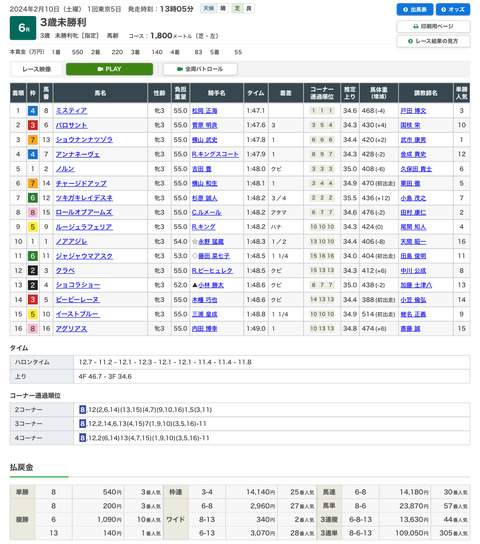Click the 馬名 column header
This screenshot has height=544, width=480.
(101, 93)
